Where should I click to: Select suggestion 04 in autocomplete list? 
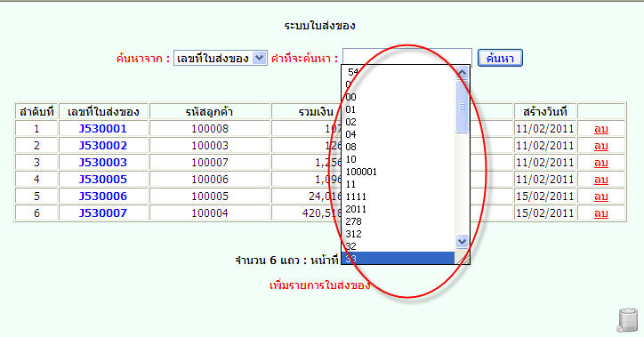tap(398, 134)
